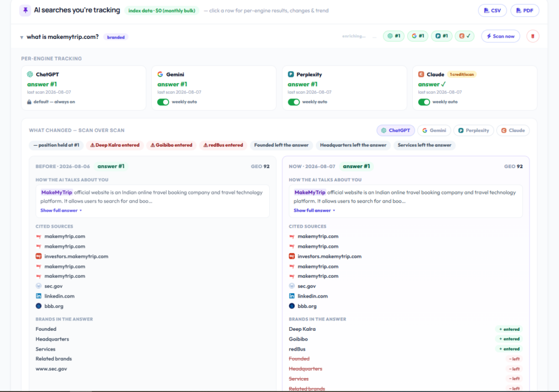Image resolution: width=559 pixels, height=392 pixels.
Task: Click highlighted MakeMyTrip in NOW answer
Action: pyautogui.click(x=310, y=192)
